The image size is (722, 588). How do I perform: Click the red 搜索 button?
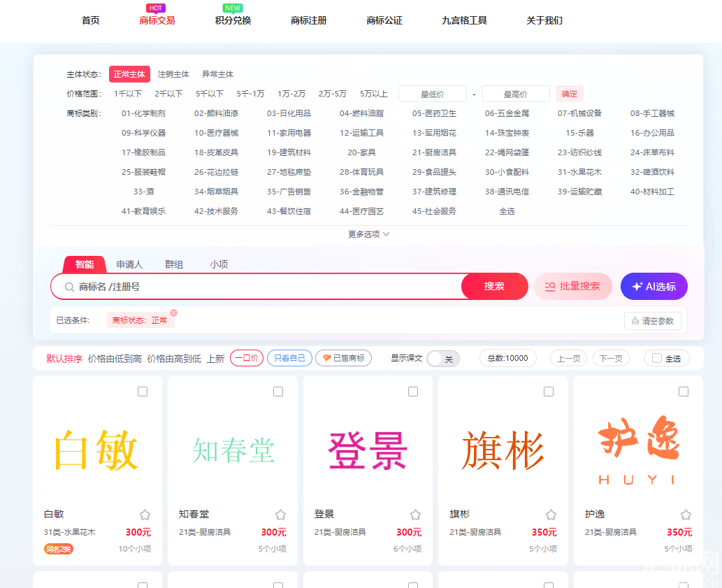coord(495,287)
